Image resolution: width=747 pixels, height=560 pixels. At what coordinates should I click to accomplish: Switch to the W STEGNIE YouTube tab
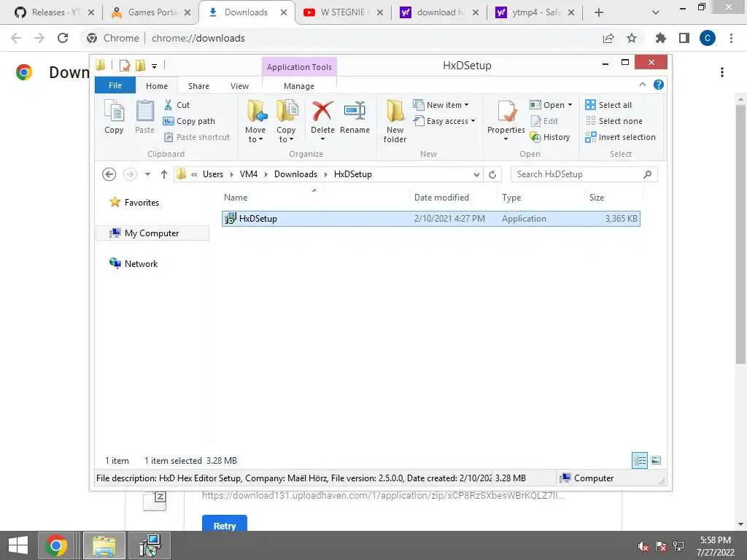343,12
